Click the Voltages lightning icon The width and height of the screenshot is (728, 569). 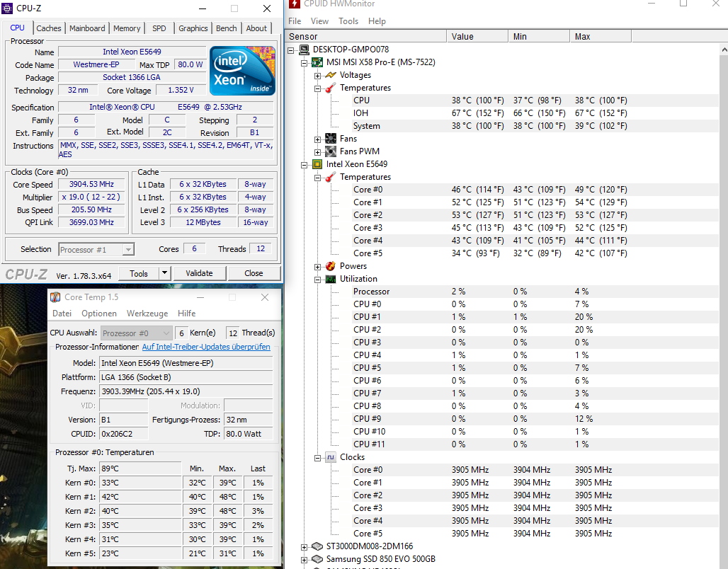pos(331,75)
